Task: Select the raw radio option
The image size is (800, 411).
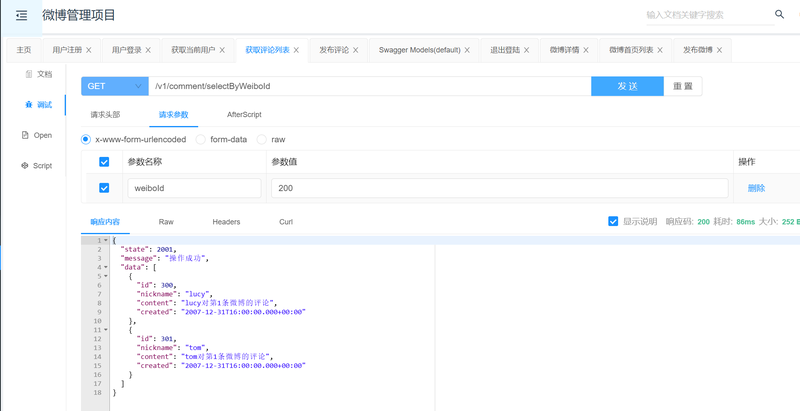Action: tap(262, 139)
